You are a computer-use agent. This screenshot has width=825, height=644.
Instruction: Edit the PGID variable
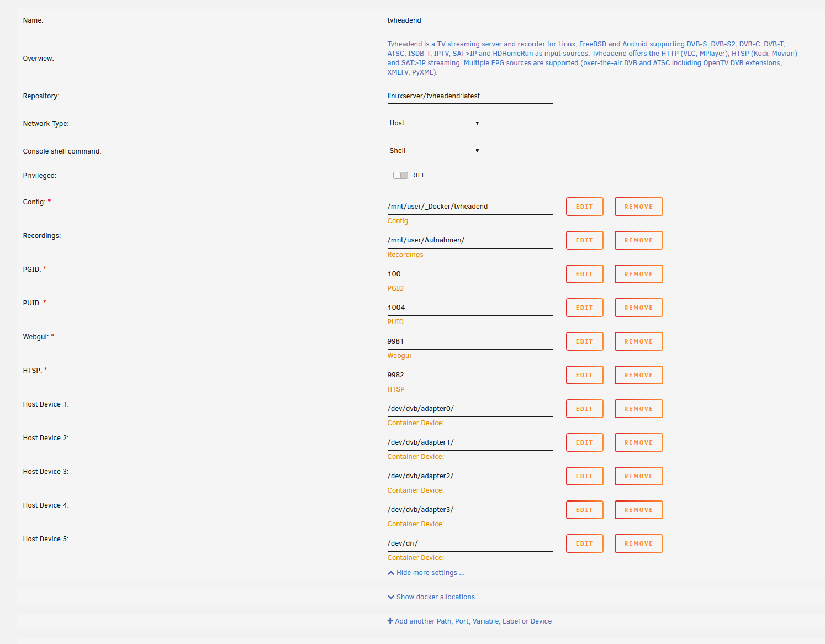pos(584,274)
